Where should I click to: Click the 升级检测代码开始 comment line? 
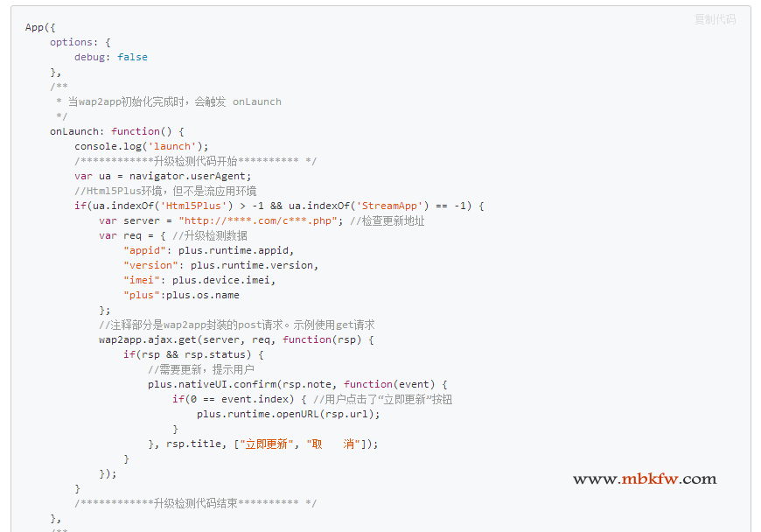tap(195, 161)
